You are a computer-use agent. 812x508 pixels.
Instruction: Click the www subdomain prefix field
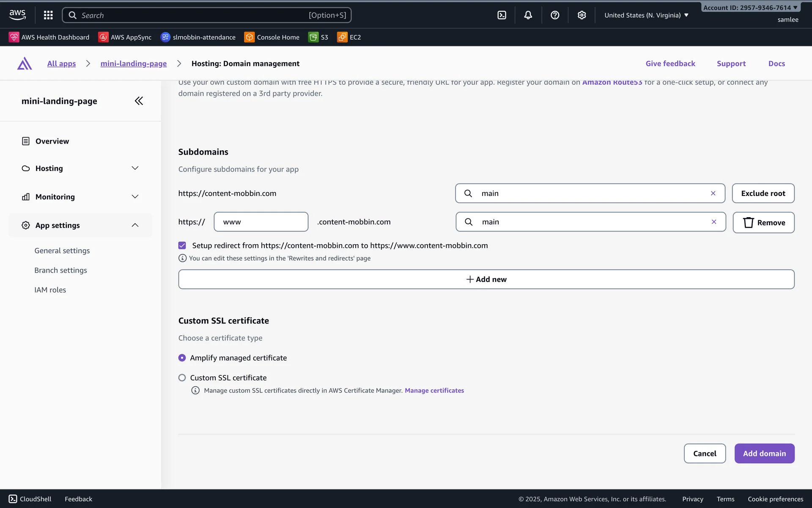[261, 222]
